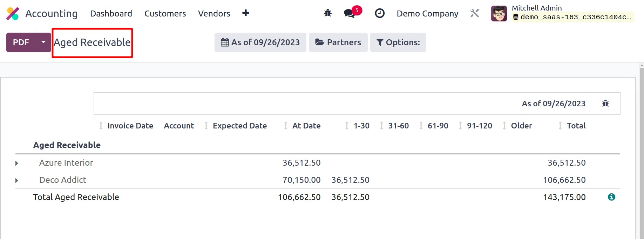
Task: Expand the Azure Interior row
Action: [x=17, y=163]
